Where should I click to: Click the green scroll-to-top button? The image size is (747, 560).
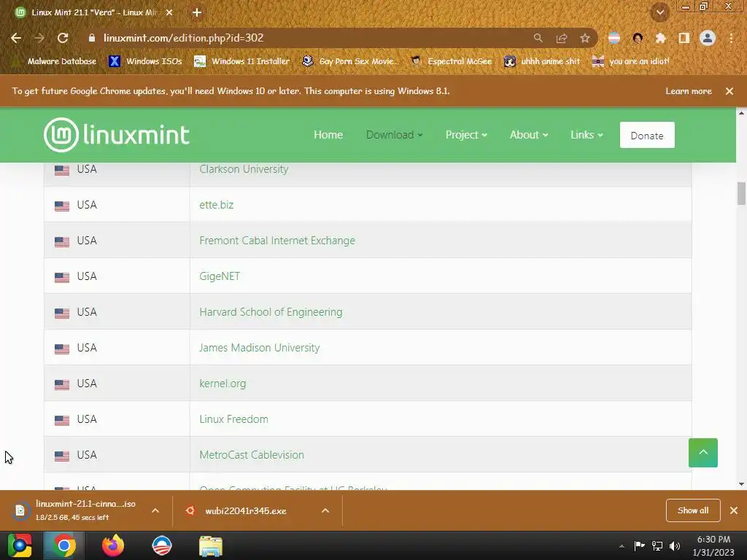703,452
